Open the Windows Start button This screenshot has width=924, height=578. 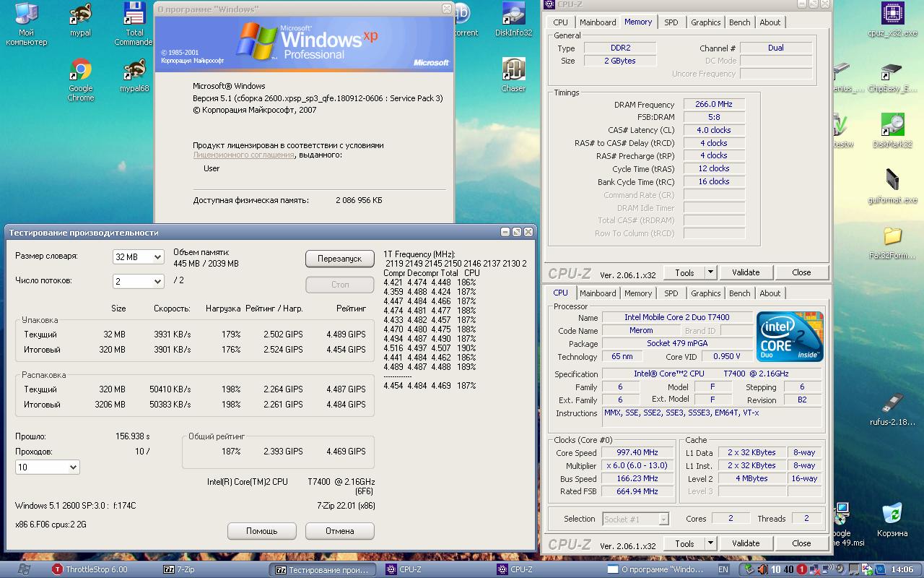(x=23, y=569)
